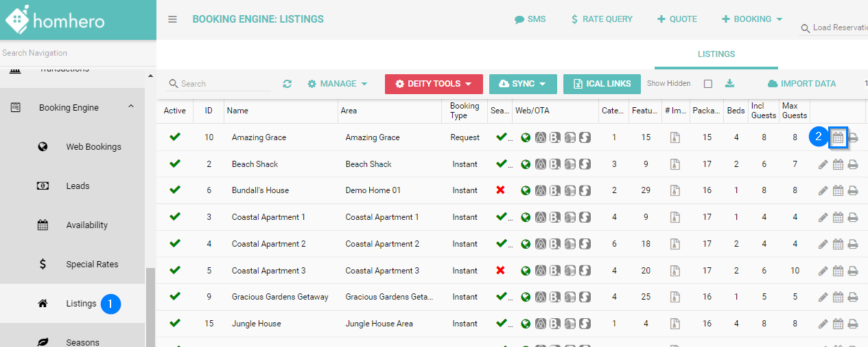Click Airbnb channel icon for Jungle House

click(541, 324)
